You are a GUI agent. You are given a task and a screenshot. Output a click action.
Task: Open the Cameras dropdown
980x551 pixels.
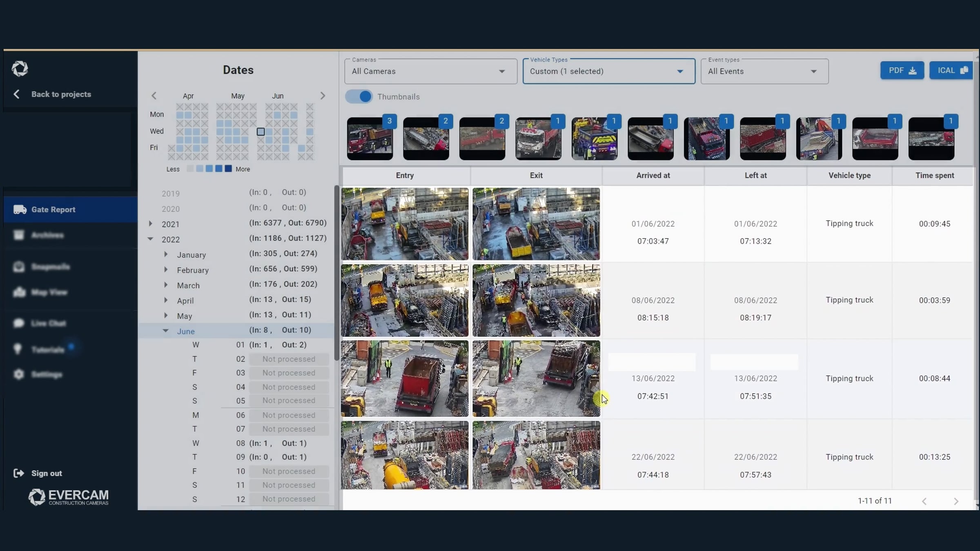[x=431, y=71]
